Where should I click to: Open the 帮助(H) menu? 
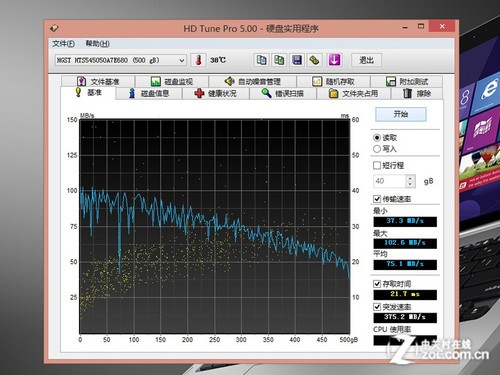pyautogui.click(x=97, y=44)
